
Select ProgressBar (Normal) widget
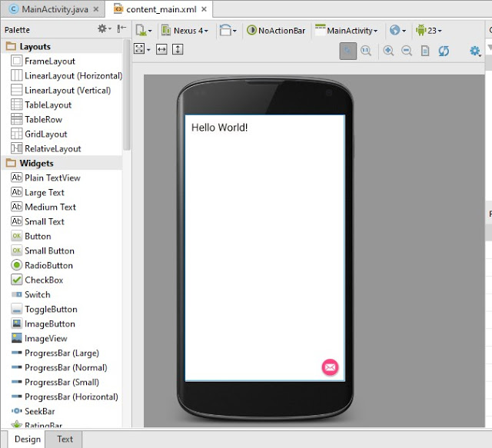(x=59, y=367)
